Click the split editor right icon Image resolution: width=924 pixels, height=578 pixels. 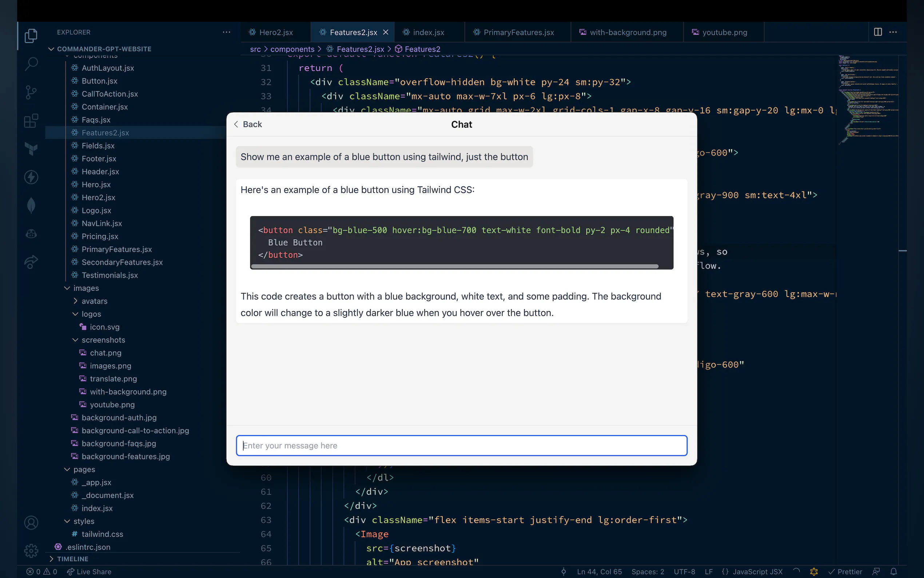pos(878,32)
